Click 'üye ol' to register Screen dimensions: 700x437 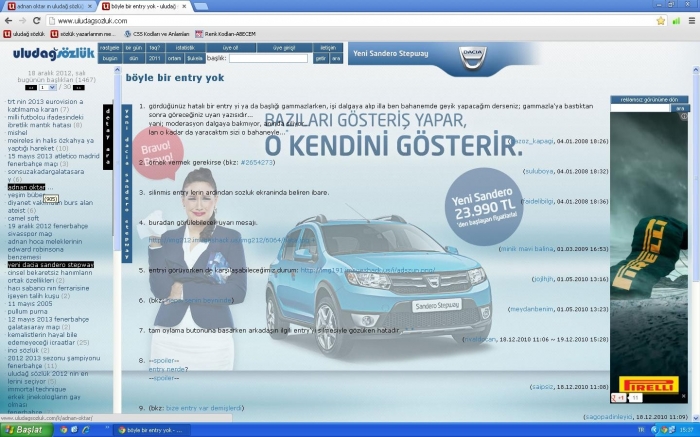tap(231, 48)
